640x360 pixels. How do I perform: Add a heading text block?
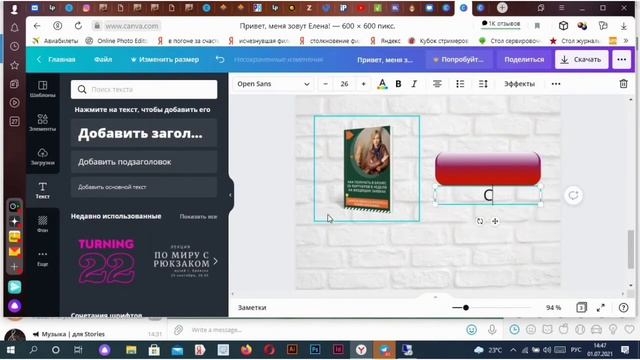pos(144,133)
